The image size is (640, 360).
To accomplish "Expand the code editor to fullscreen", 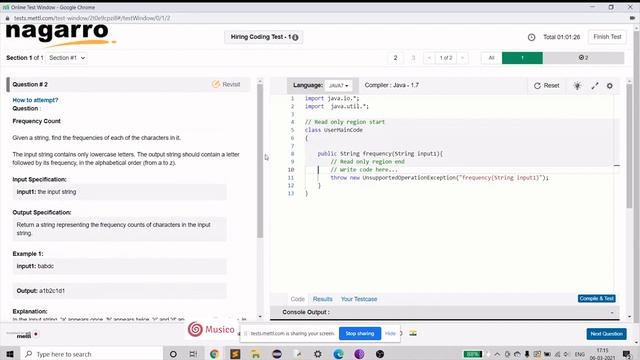I will click(595, 86).
